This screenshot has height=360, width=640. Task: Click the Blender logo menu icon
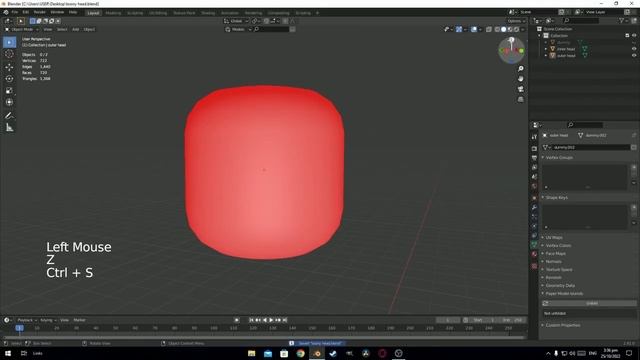[x=6, y=13]
